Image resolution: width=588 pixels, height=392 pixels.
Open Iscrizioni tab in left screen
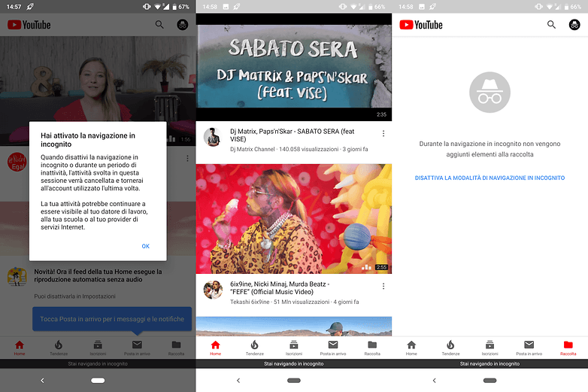pos(98,348)
